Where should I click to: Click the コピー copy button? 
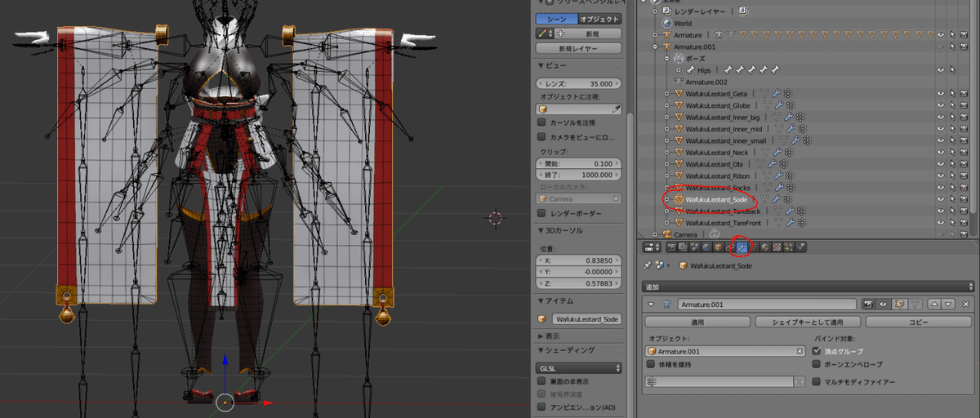click(x=920, y=322)
